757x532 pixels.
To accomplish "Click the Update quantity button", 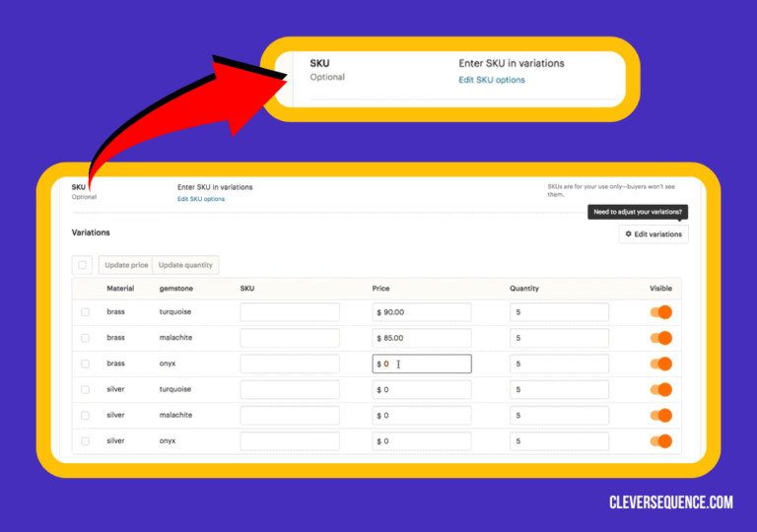I will point(185,265).
